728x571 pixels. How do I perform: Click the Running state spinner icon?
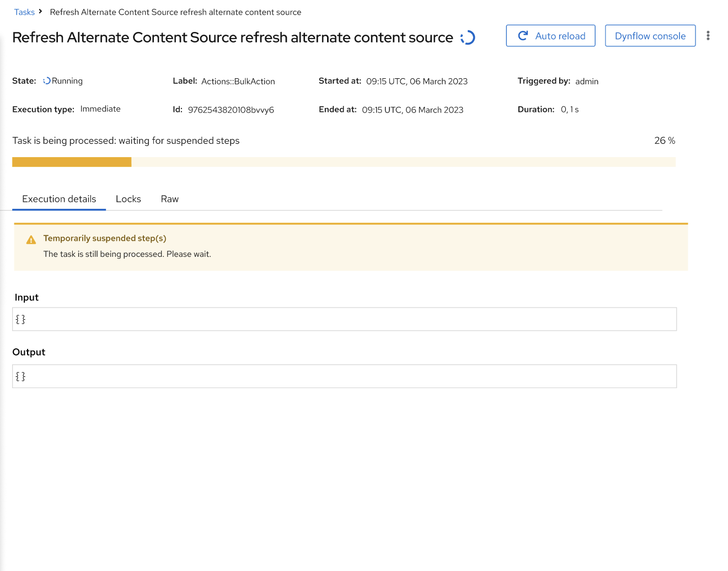click(x=47, y=81)
